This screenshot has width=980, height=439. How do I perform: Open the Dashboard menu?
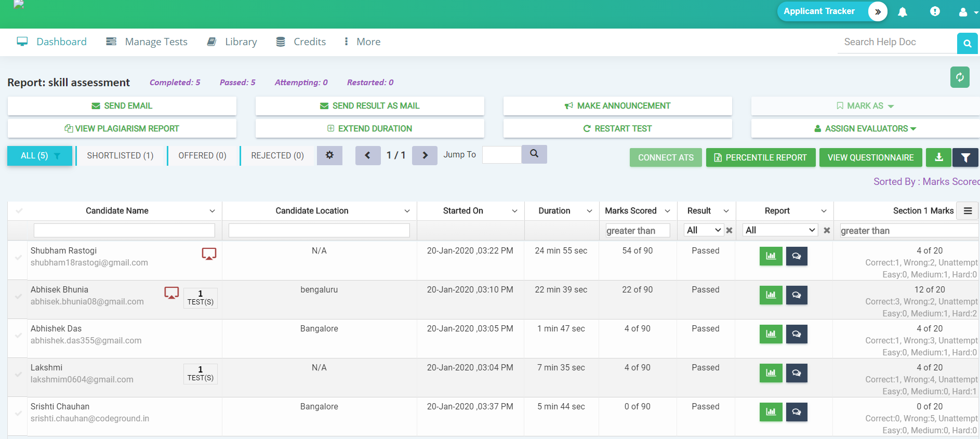point(52,42)
